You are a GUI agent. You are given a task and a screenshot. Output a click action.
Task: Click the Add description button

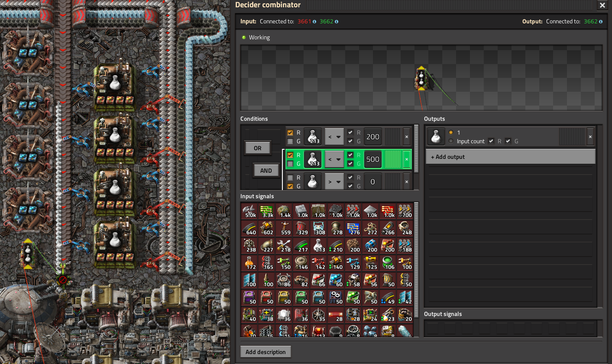[266, 352]
